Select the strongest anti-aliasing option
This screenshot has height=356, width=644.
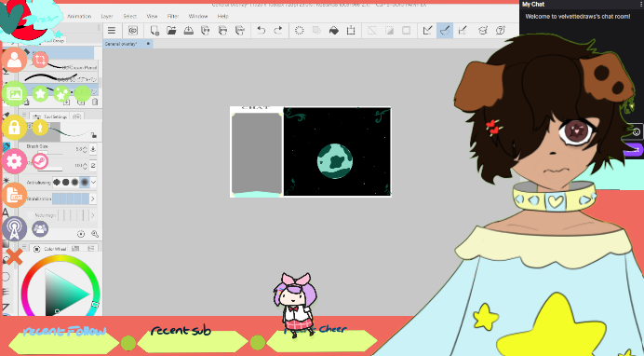85,182
